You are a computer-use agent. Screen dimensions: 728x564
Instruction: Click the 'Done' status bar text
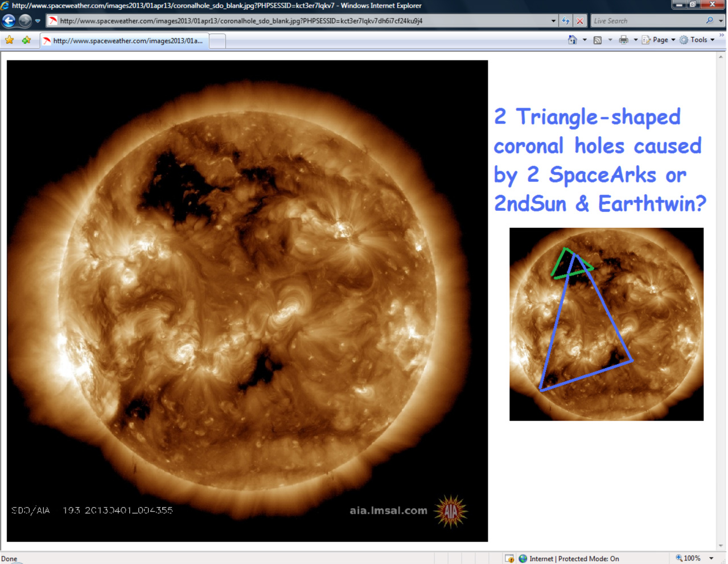click(x=9, y=559)
